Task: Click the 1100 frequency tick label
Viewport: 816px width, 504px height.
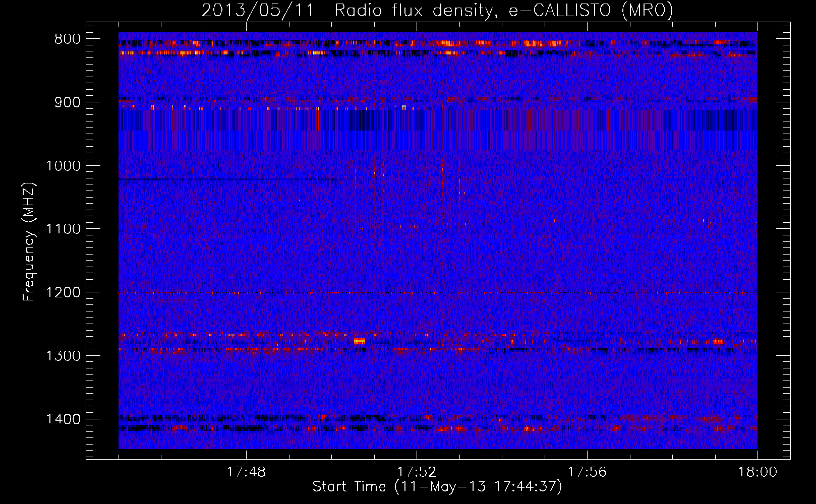Action: pos(63,229)
